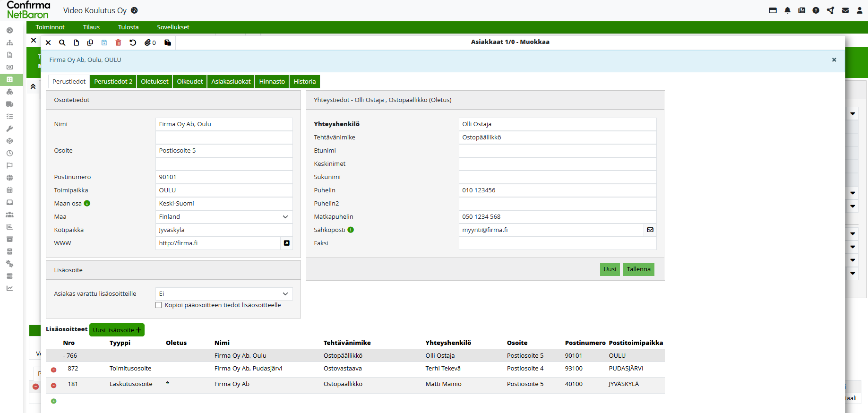Open the WWW link arrow icon
The width and height of the screenshot is (868, 413).
coord(286,243)
